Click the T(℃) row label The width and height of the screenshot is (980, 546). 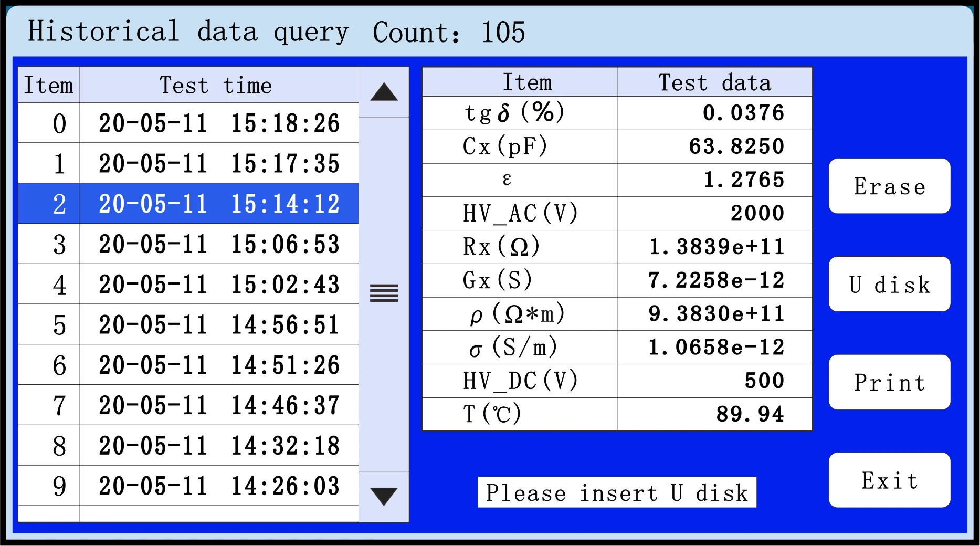point(520,414)
